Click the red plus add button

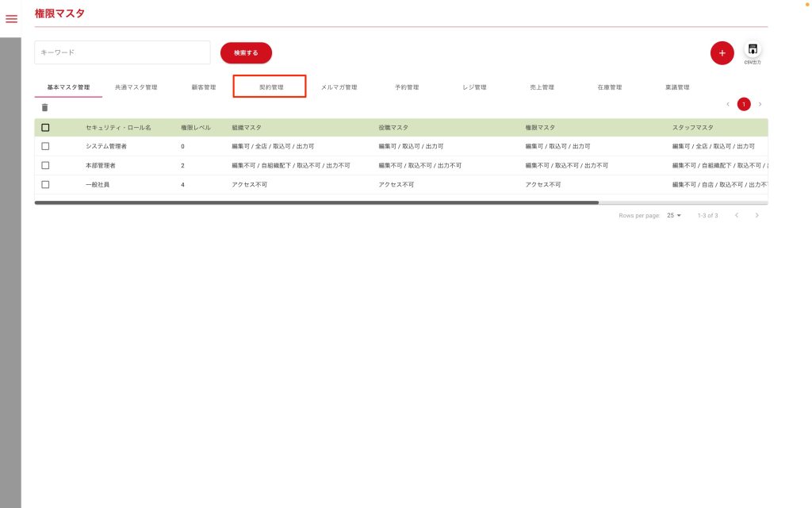pos(722,52)
